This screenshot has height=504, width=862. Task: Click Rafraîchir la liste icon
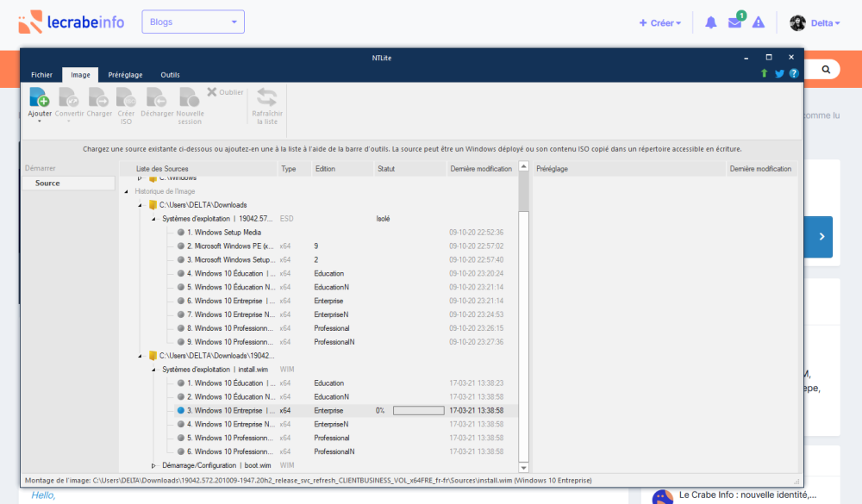tap(266, 97)
